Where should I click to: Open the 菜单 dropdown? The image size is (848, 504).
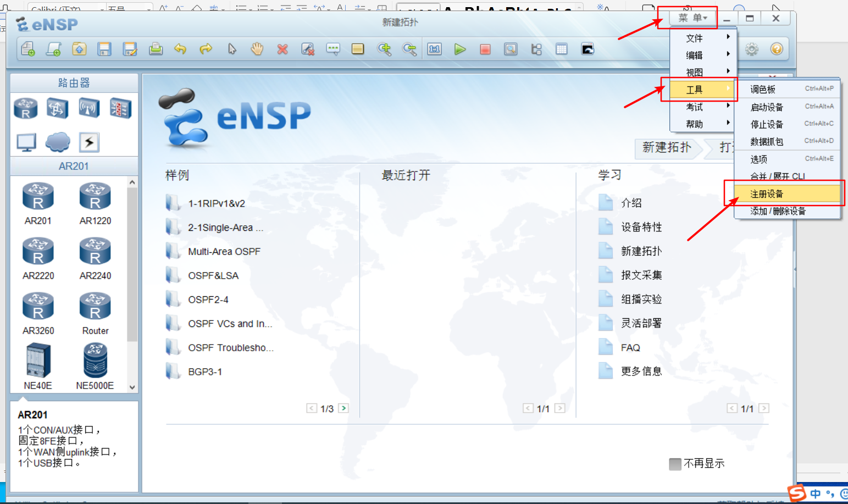coord(691,18)
